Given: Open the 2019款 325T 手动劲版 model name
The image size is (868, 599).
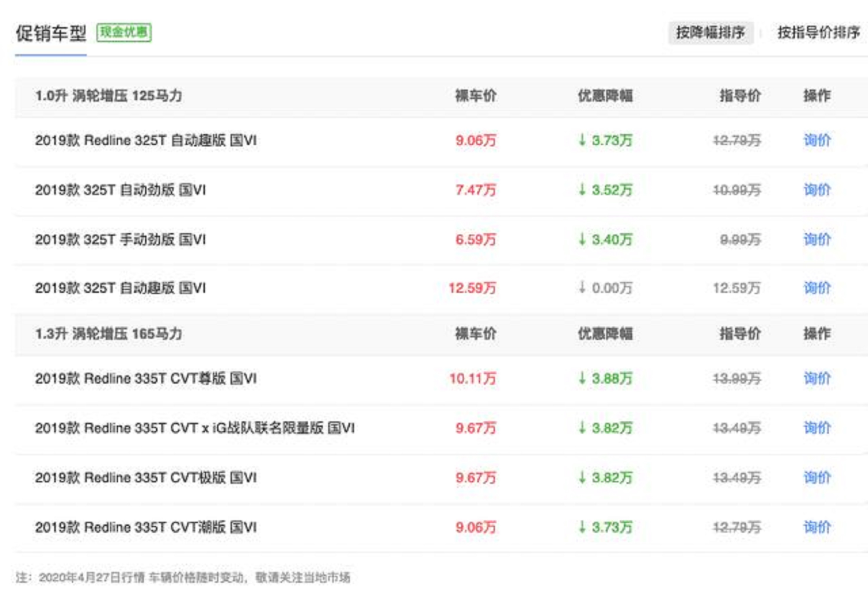Looking at the screenshot, I should tap(120, 240).
